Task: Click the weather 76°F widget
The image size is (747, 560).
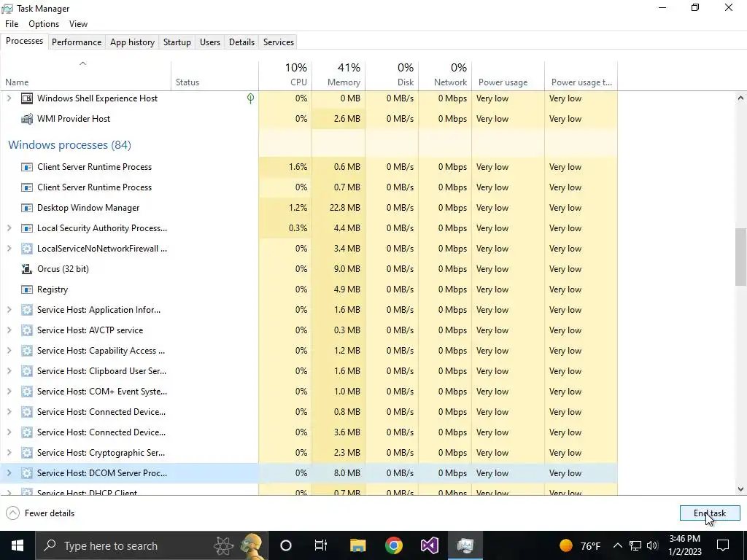Action: pyautogui.click(x=580, y=545)
